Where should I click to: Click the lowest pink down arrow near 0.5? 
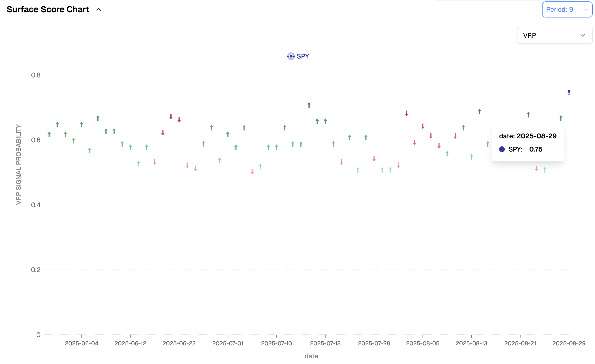[x=252, y=172]
